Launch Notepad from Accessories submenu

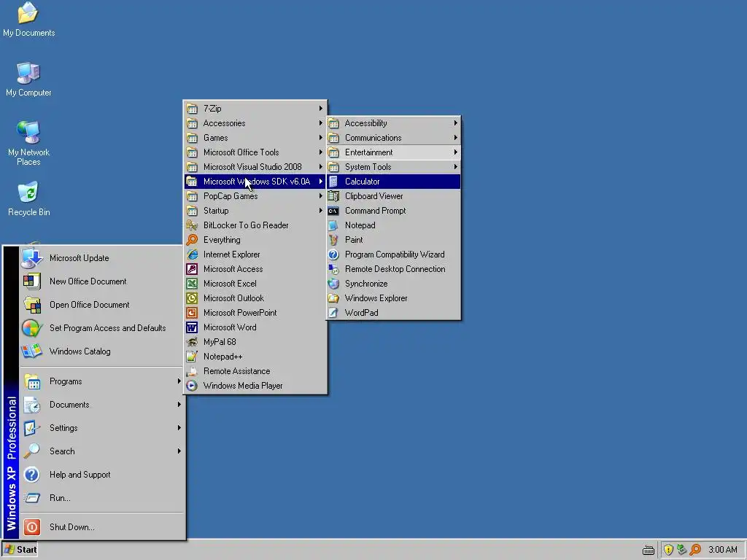[x=393, y=225]
